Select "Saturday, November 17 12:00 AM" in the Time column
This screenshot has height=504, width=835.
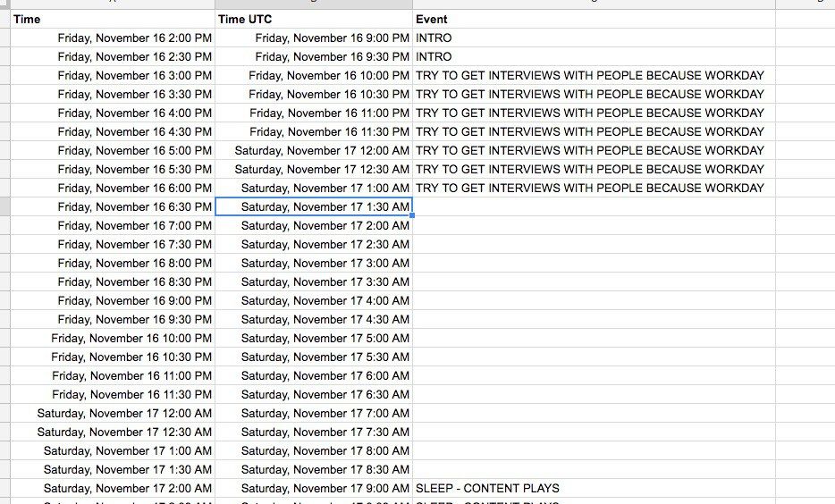click(x=124, y=413)
